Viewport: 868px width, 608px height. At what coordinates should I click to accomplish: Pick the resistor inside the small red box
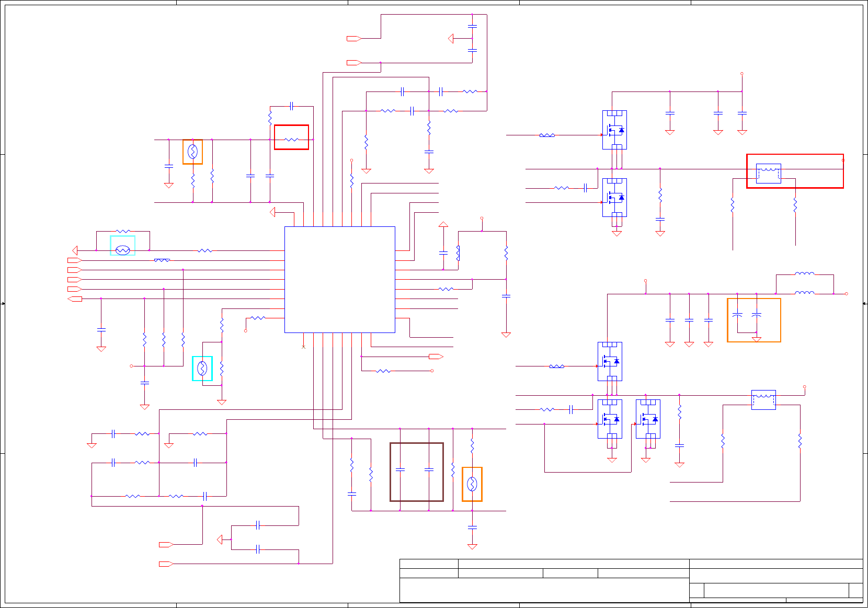(x=291, y=140)
